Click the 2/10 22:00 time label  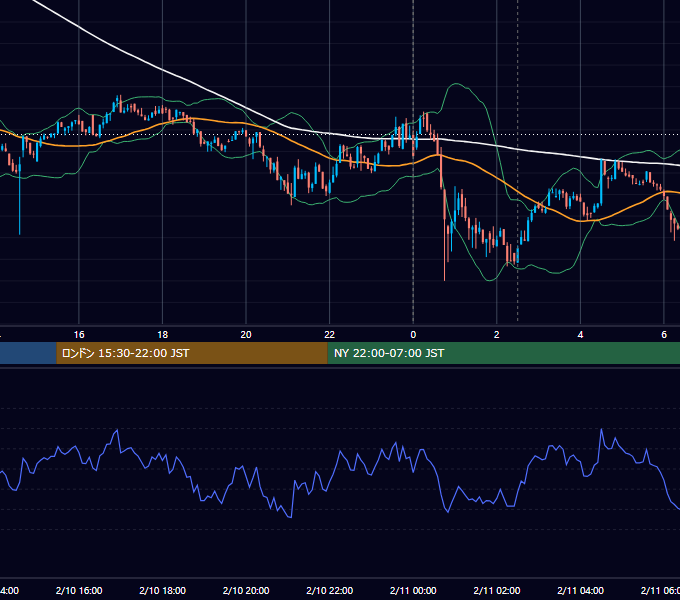330,590
